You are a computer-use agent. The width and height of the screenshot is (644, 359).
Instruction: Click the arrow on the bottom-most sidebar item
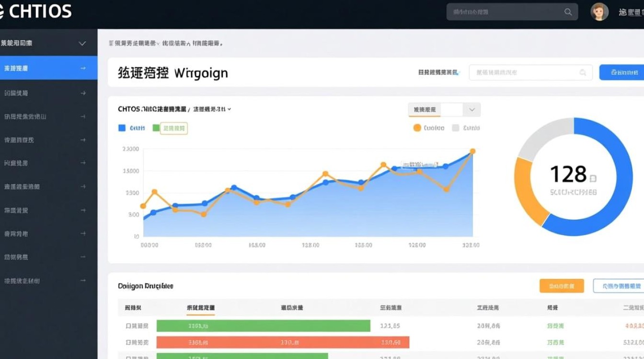(x=83, y=280)
